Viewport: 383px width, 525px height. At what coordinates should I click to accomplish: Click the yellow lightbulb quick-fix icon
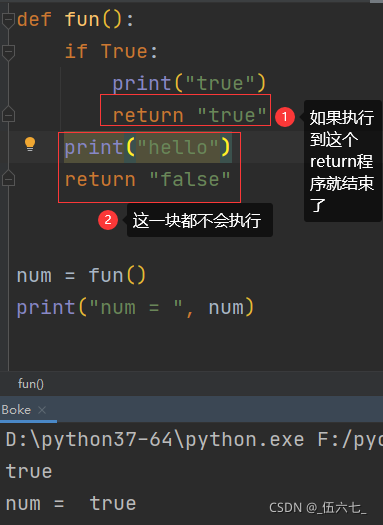(30, 144)
